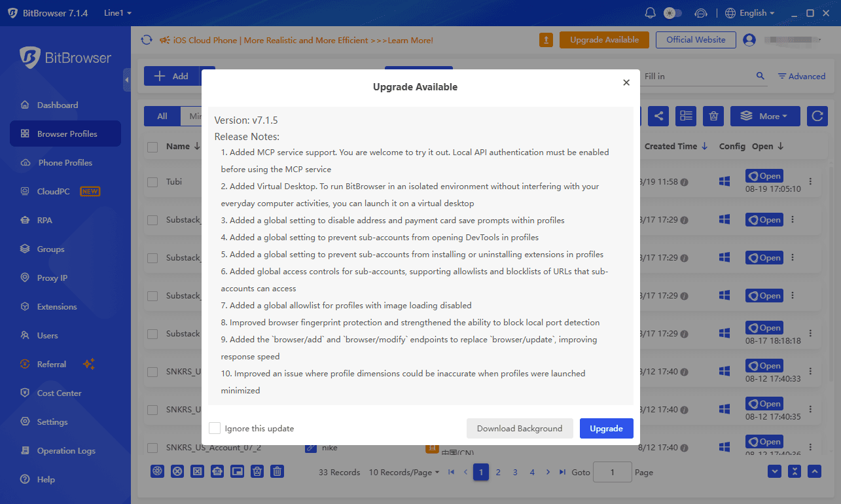Image resolution: width=841 pixels, height=504 pixels.
Task: Click the share profiles icon
Action: [x=658, y=116]
